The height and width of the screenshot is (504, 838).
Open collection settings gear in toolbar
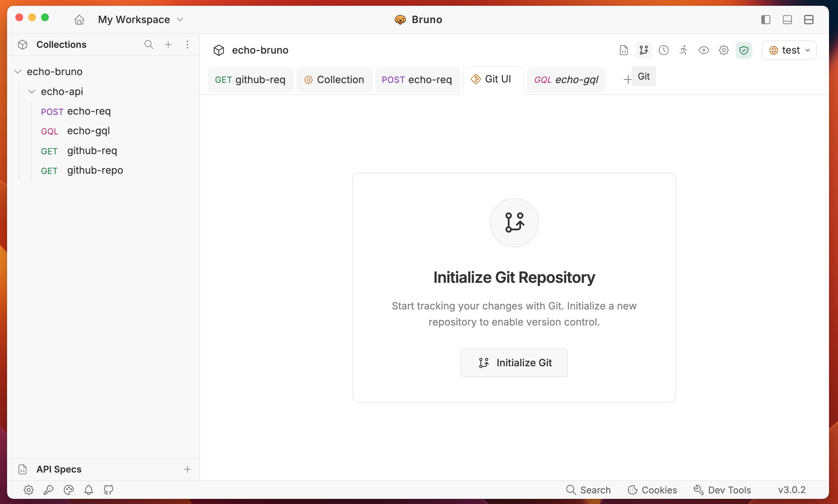(723, 50)
